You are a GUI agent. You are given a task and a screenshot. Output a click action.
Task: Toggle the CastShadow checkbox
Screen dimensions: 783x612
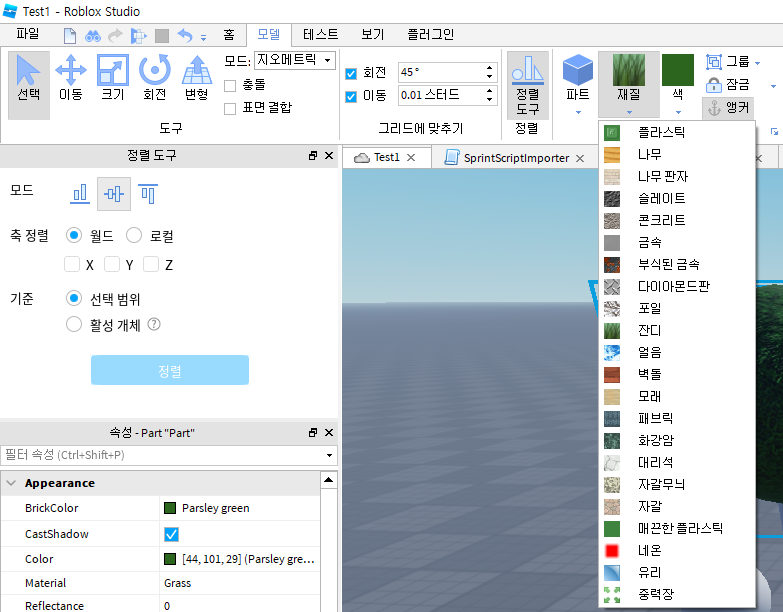coord(171,534)
